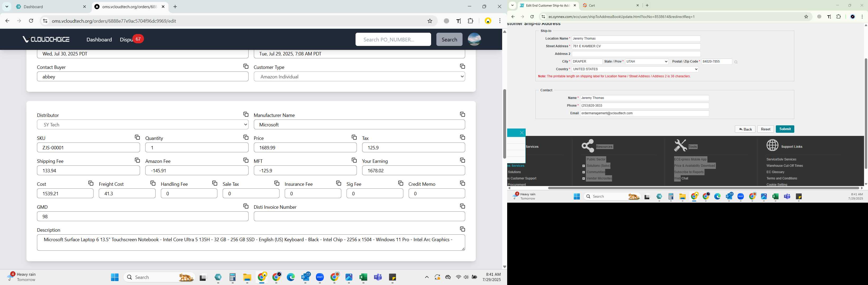The image size is (868, 285).
Task: Reload the Synnex address page
Action: pyautogui.click(x=532, y=16)
